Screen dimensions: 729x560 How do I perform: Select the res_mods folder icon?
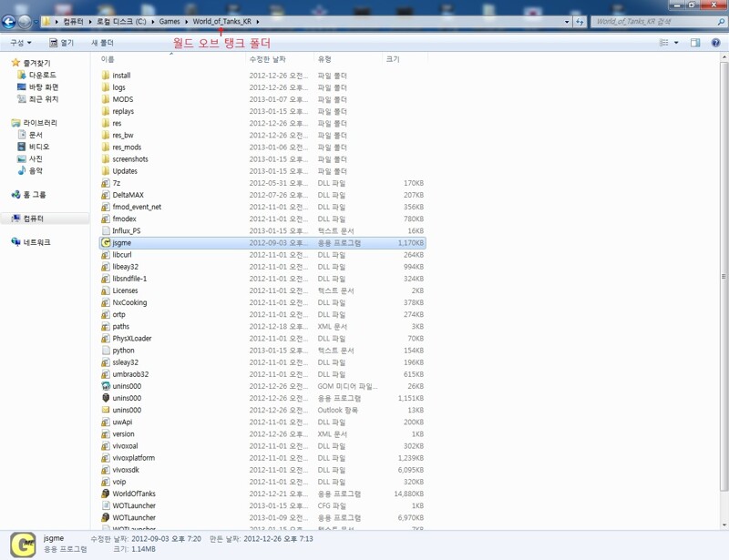(106, 147)
